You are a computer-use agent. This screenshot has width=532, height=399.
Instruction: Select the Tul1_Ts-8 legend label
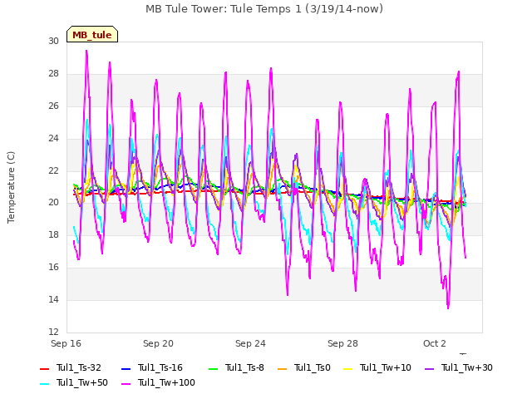point(244,367)
